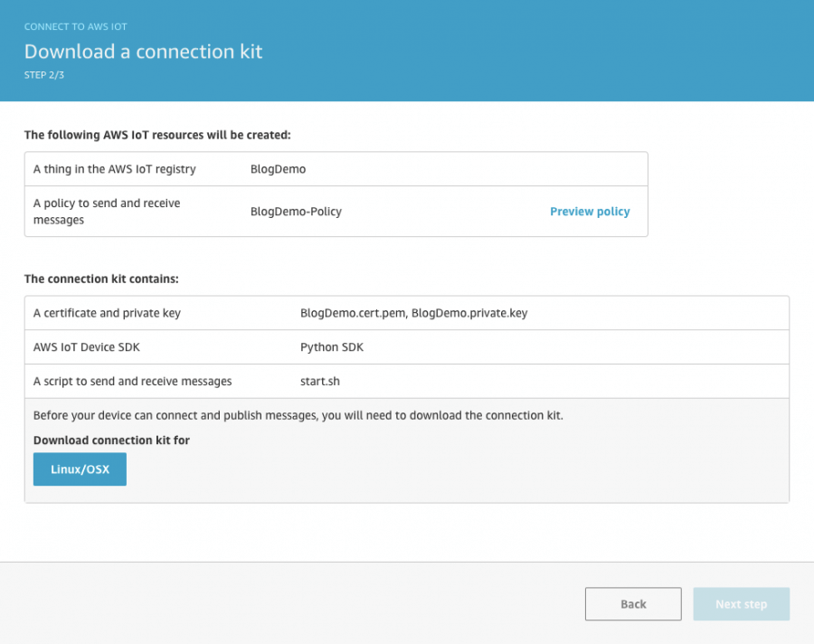
Task: Click the Python SDK value
Action: coord(332,347)
